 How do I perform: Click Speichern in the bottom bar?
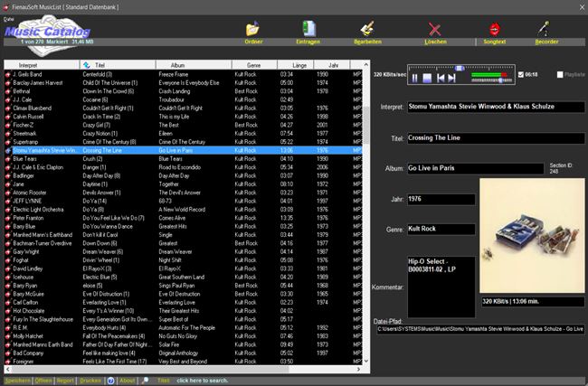(16, 381)
